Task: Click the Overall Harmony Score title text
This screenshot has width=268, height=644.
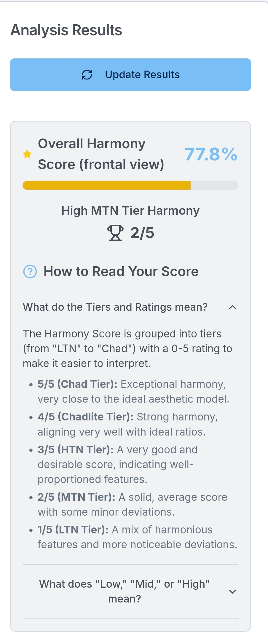Action: coord(101,154)
